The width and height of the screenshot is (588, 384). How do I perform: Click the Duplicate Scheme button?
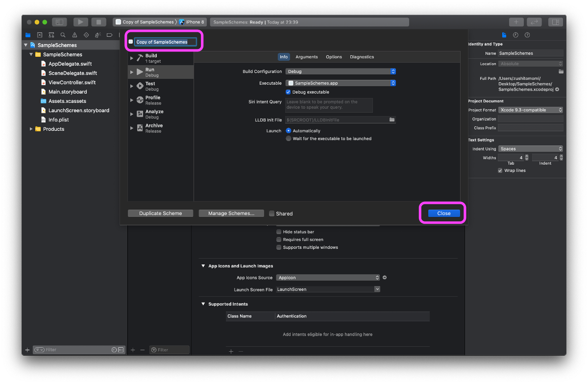point(161,214)
